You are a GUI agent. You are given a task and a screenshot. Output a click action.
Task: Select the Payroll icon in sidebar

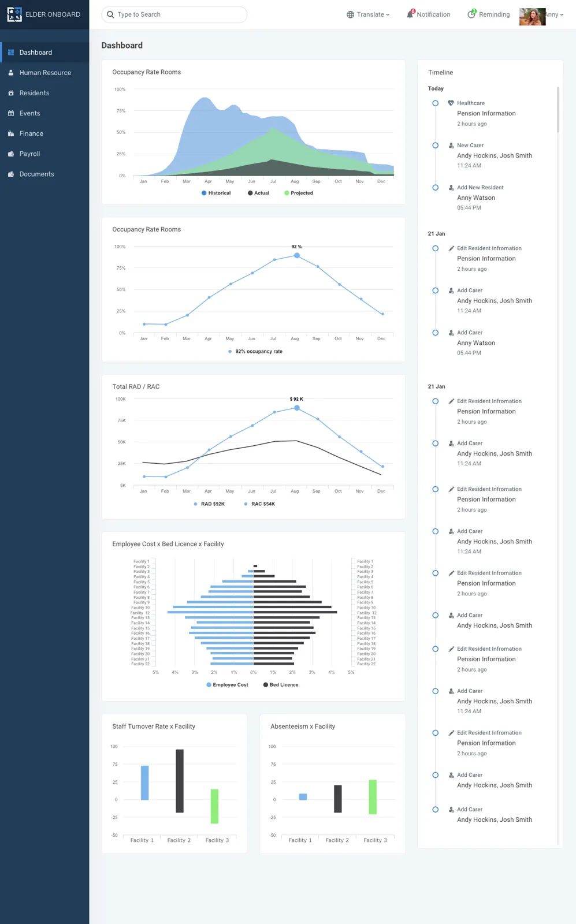coord(11,154)
